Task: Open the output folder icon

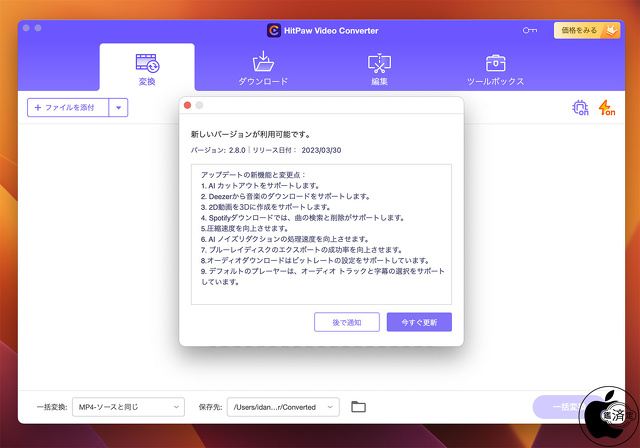Action: [358, 407]
